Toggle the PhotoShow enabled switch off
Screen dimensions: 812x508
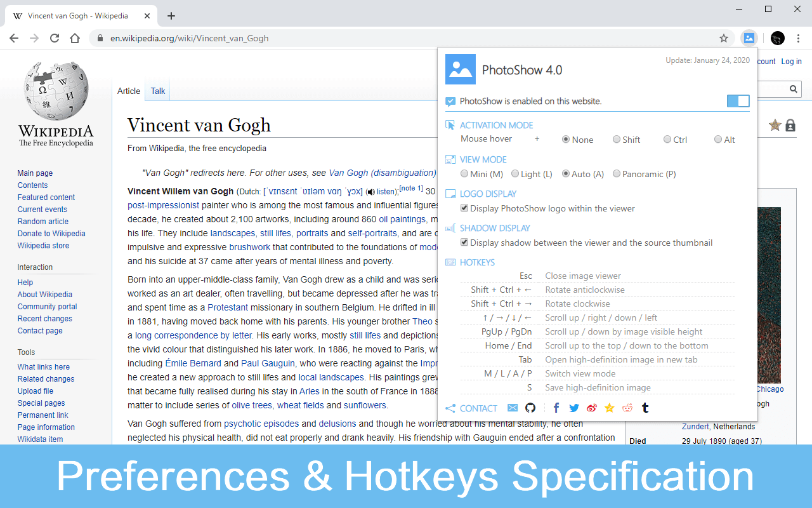coord(738,101)
